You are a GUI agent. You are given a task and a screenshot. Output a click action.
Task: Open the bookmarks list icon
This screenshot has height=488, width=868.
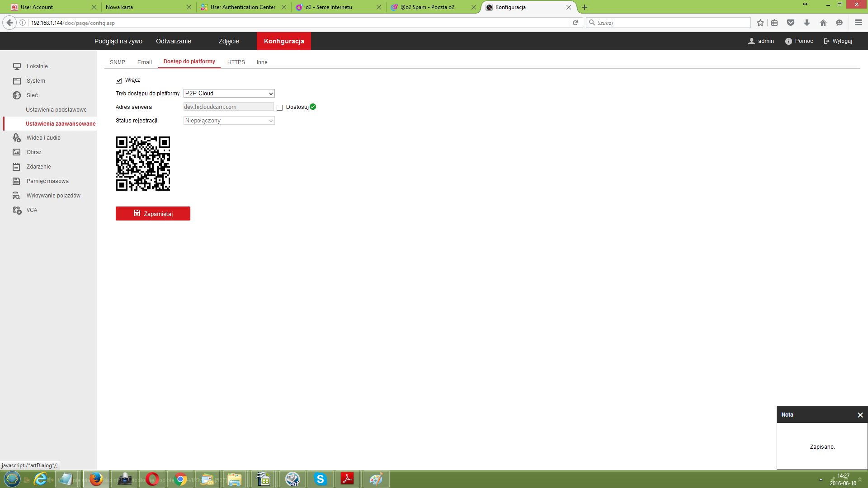pos(774,23)
